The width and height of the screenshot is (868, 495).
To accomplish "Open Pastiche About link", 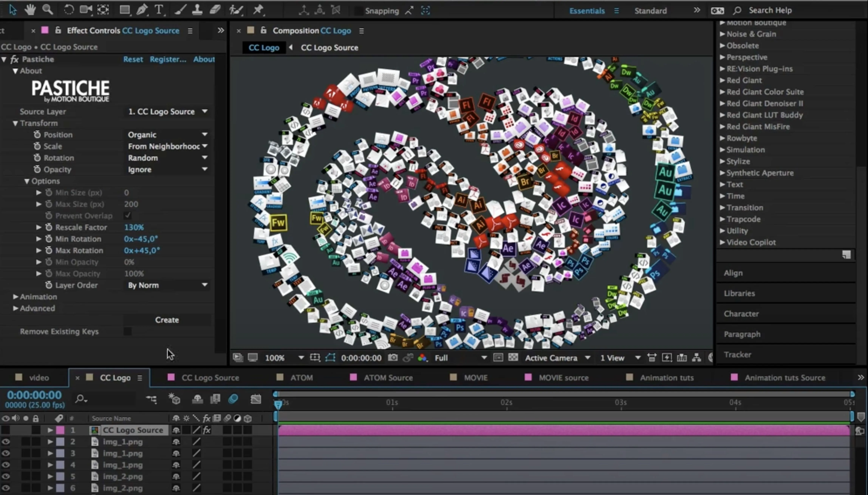I will click(204, 59).
